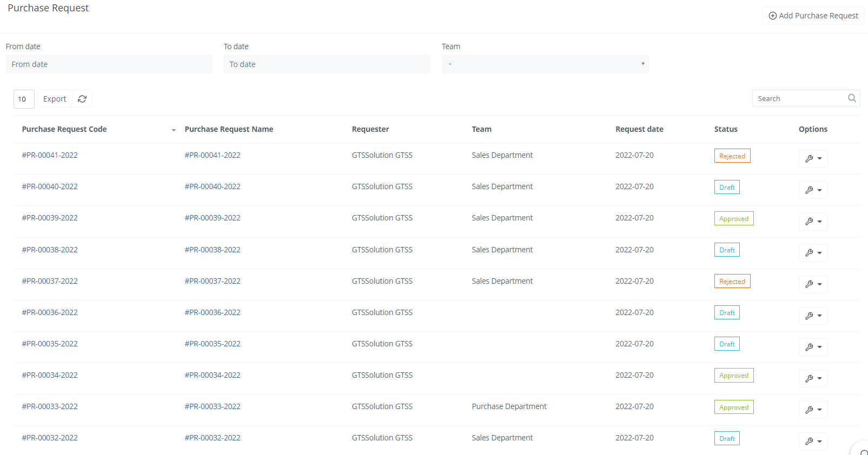Click the From date input field

[109, 64]
